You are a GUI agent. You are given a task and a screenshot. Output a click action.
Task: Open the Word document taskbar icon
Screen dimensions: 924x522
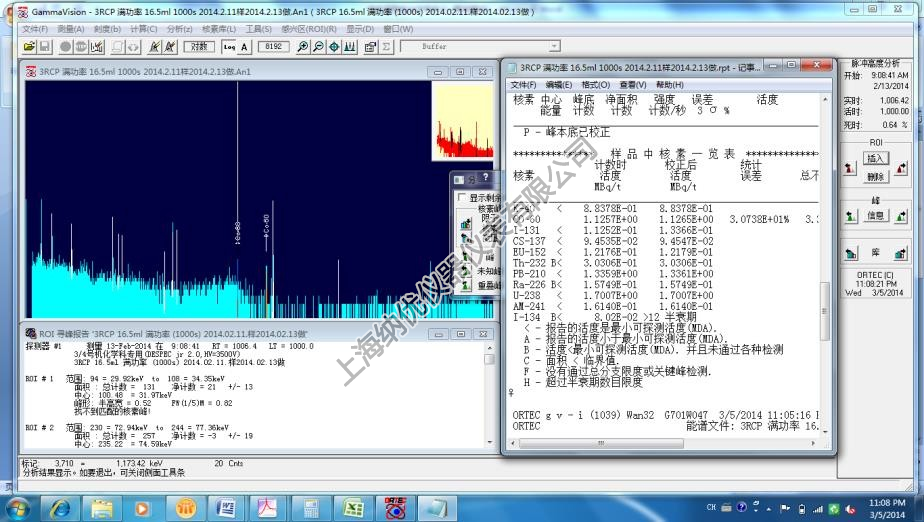[227, 508]
